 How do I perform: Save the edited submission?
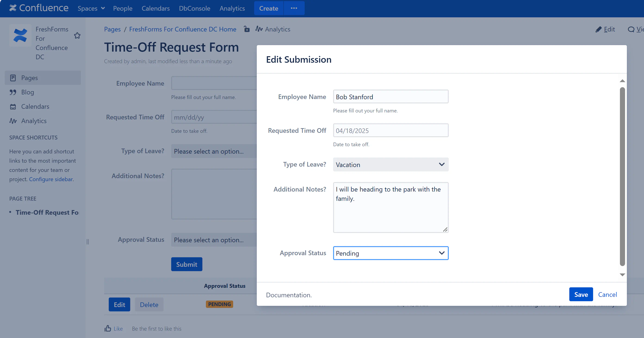tap(581, 294)
